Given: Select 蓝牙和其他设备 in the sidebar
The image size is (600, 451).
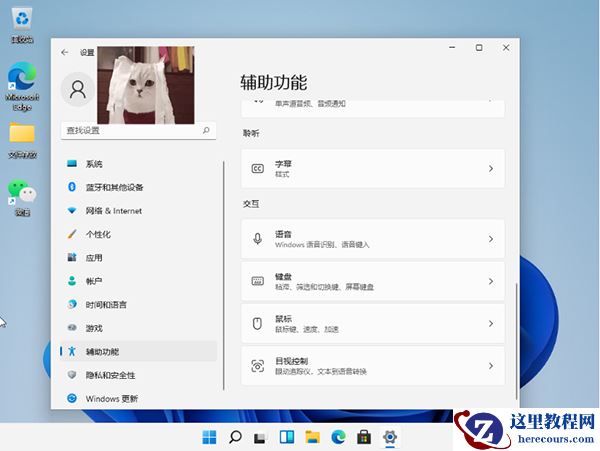Looking at the screenshot, I should [x=139, y=187].
